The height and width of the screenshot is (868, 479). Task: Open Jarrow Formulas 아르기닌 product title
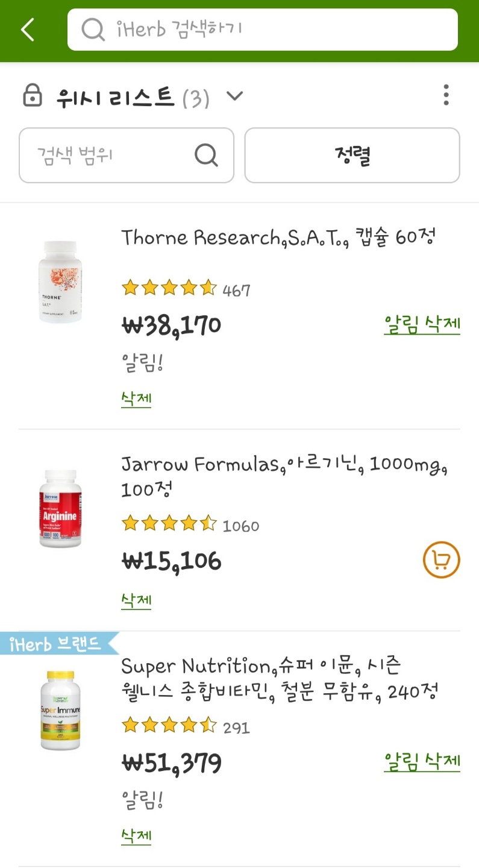[x=284, y=476]
